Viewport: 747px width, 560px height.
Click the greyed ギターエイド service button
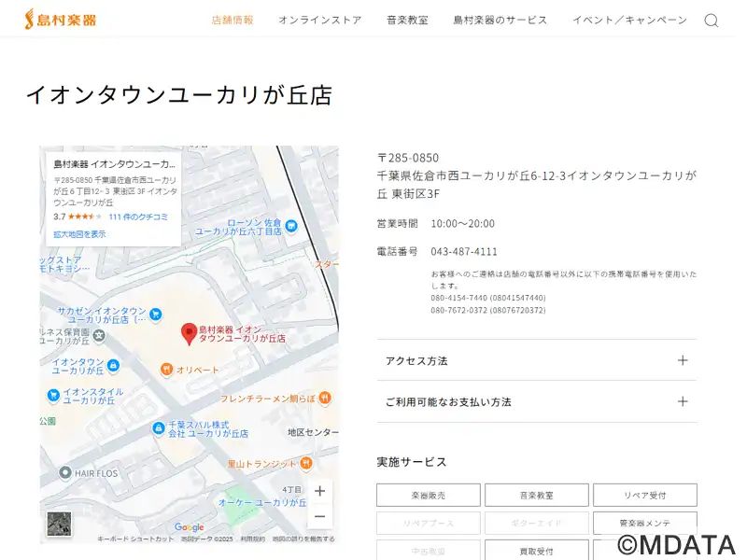click(x=536, y=523)
